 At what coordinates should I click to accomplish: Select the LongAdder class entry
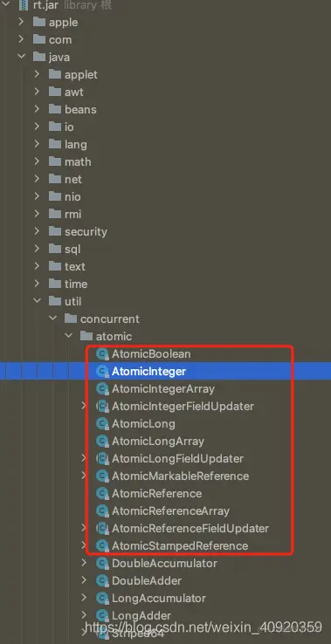click(141, 615)
